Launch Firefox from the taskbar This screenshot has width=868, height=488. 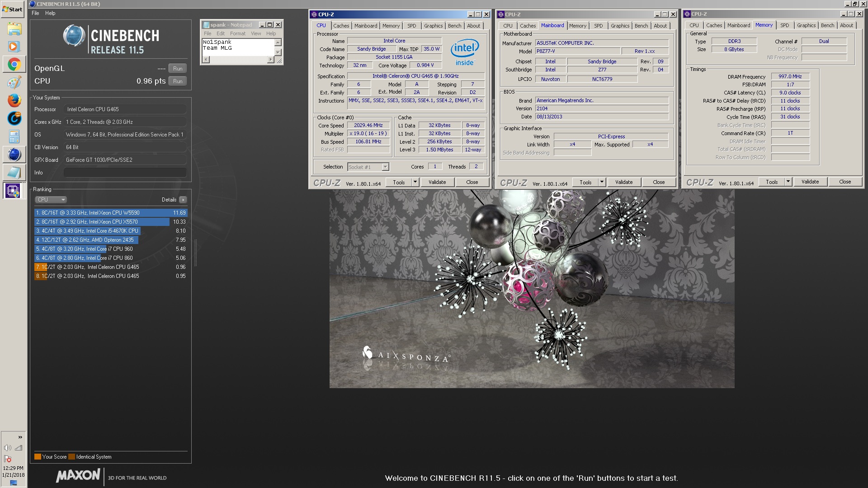(x=14, y=100)
